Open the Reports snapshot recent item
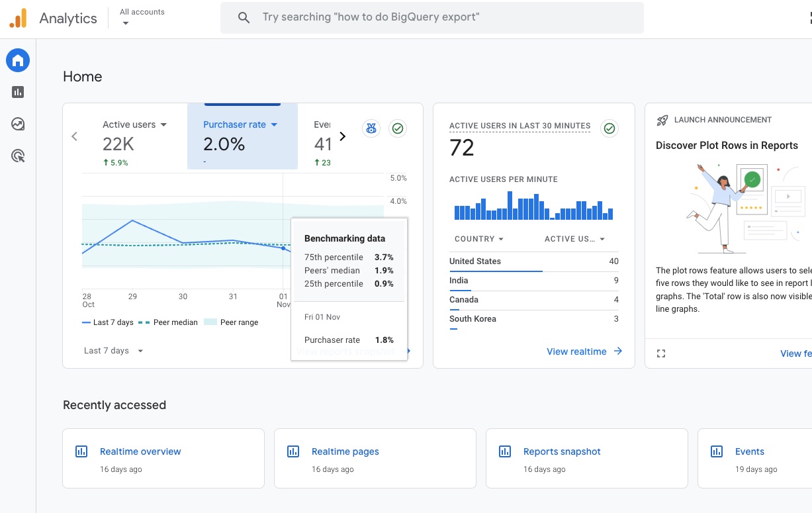812x513 pixels. (587, 458)
